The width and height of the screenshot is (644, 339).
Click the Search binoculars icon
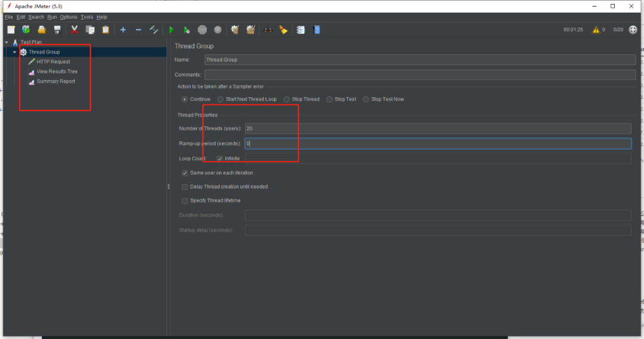click(x=268, y=30)
